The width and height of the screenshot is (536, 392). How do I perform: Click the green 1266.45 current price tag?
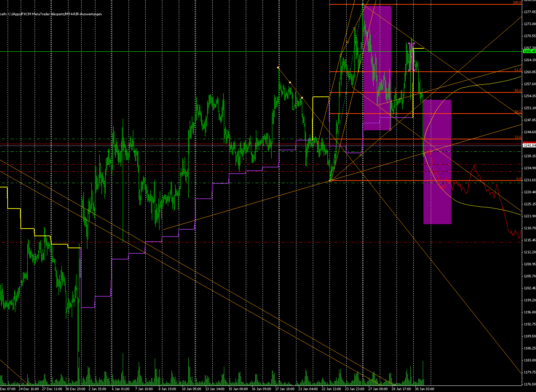(x=528, y=51)
